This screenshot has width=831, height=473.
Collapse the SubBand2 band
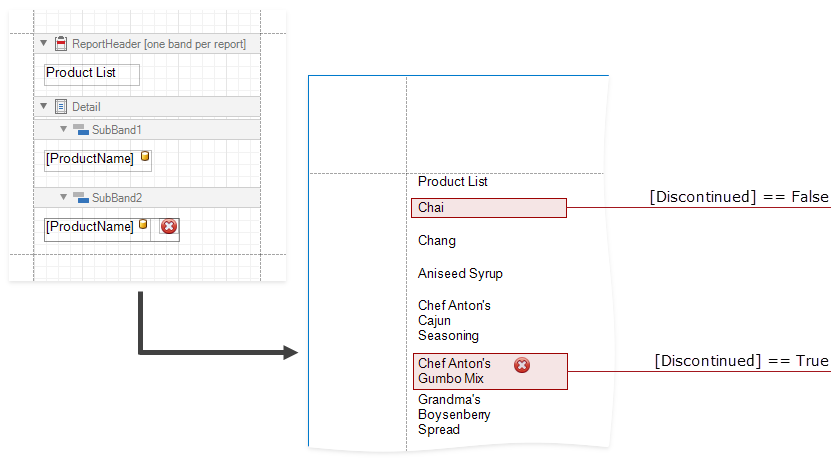point(63,198)
